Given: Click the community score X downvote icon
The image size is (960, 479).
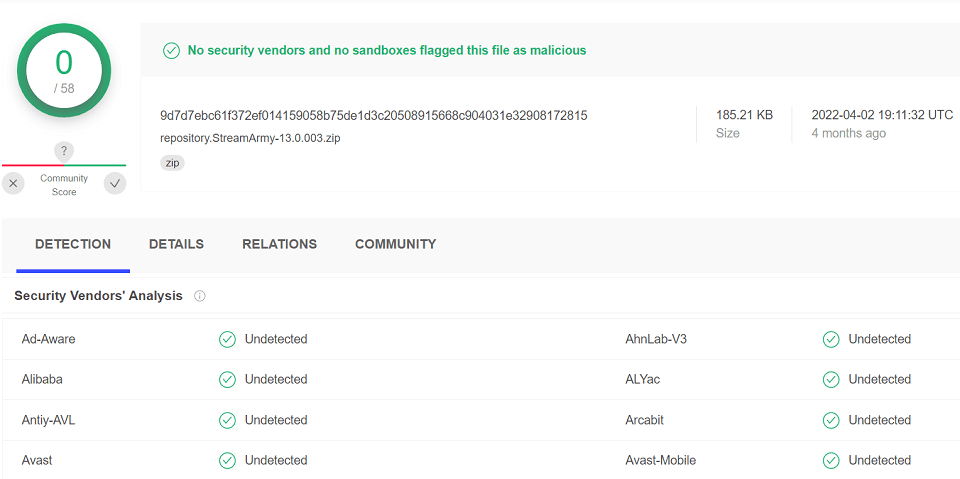Looking at the screenshot, I should pyautogui.click(x=13, y=183).
